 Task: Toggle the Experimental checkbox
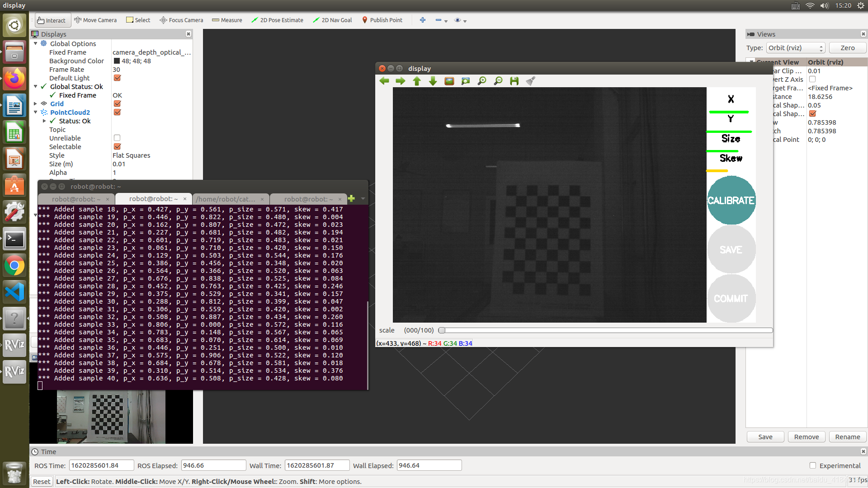[x=813, y=465]
